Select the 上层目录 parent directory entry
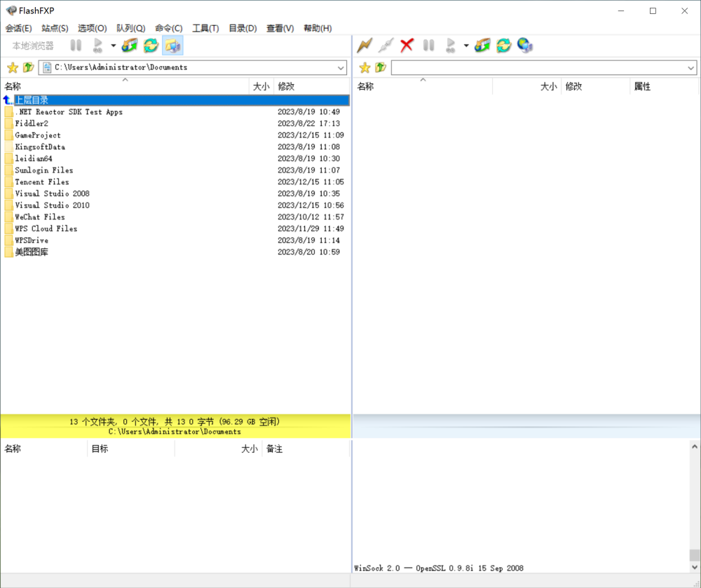Screen dimensions: 701x588 pyautogui.click(x=32, y=100)
